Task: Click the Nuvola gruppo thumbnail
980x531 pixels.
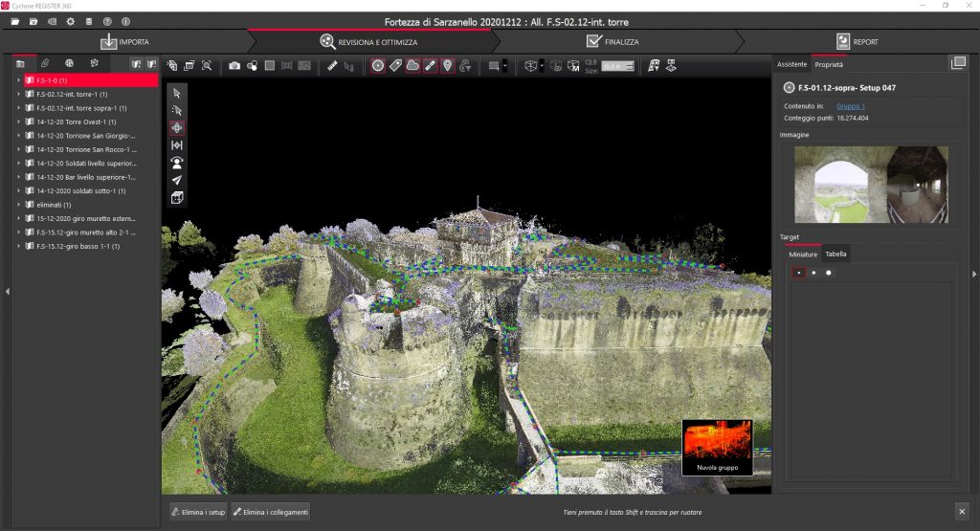Action: (717, 448)
